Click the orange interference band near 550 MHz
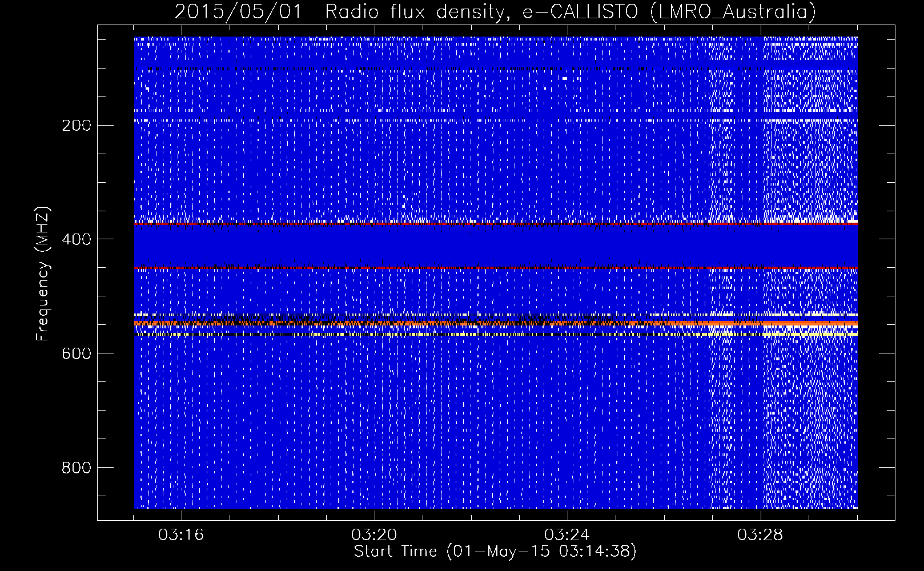 point(496,323)
